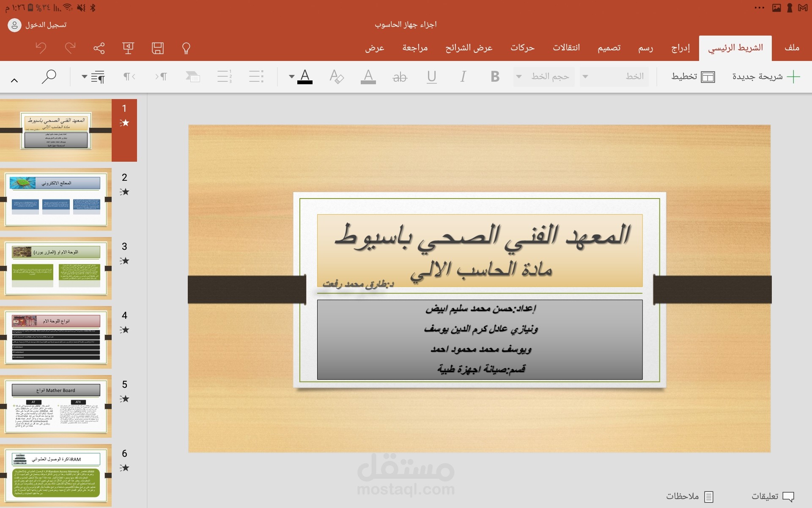Viewport: 812px width, 508px height.
Task: Tap the document title اجزاء جهاز الحاسوب
Action: [x=406, y=25]
